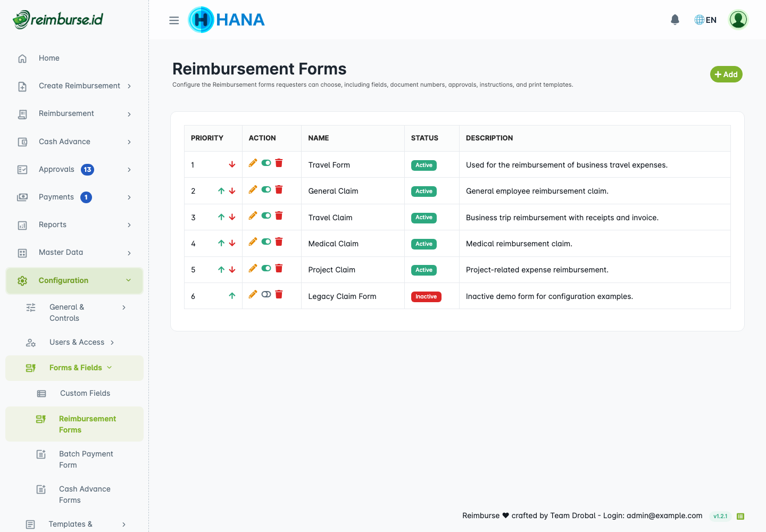The image size is (766, 532).
Task: Open the Payments menu
Action: 74,197
